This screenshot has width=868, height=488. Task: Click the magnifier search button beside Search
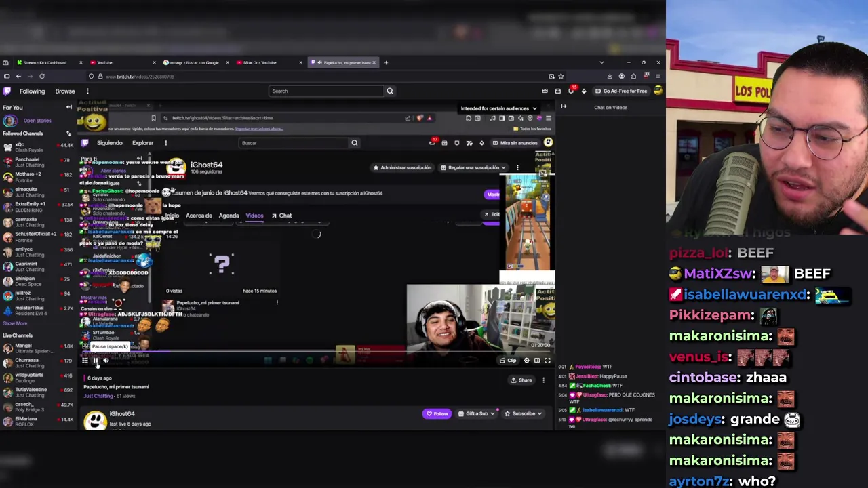[390, 91]
